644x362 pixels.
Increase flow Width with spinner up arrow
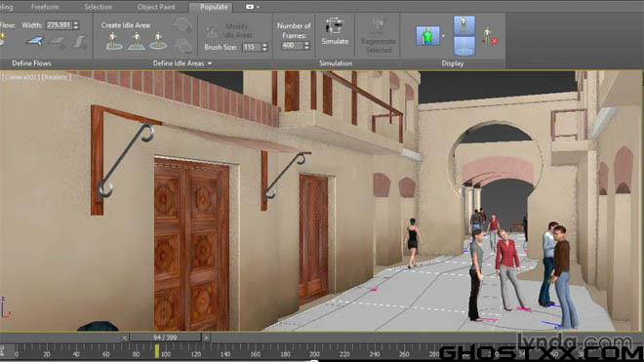[x=75, y=23]
